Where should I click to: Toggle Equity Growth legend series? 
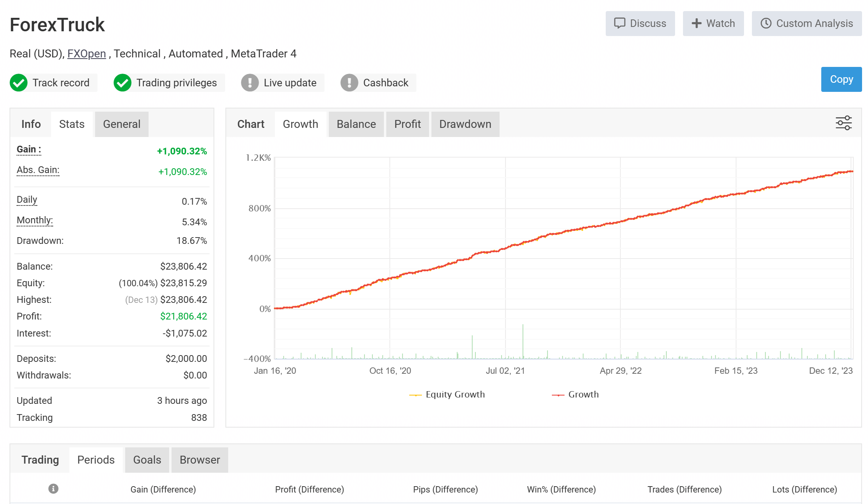tap(447, 394)
